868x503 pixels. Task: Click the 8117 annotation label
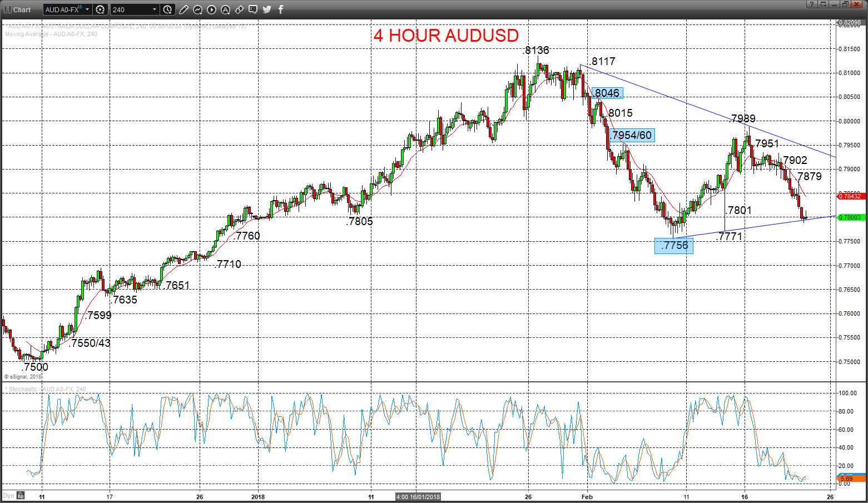point(603,61)
